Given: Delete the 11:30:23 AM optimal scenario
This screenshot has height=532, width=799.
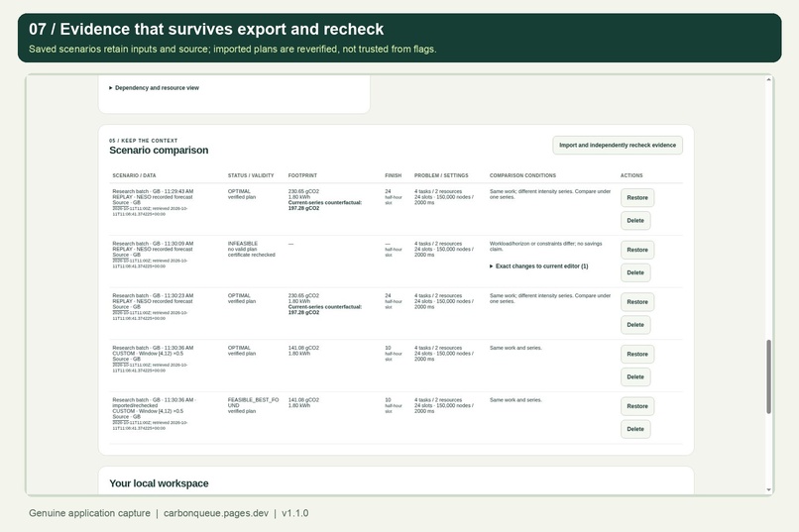Looking at the screenshot, I should (634, 325).
